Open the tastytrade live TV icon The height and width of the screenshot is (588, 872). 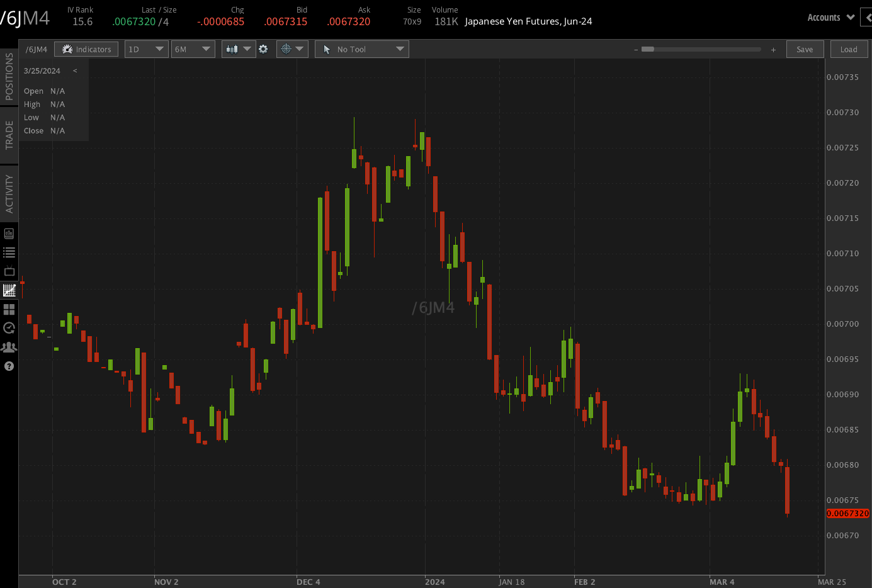tap(9, 271)
